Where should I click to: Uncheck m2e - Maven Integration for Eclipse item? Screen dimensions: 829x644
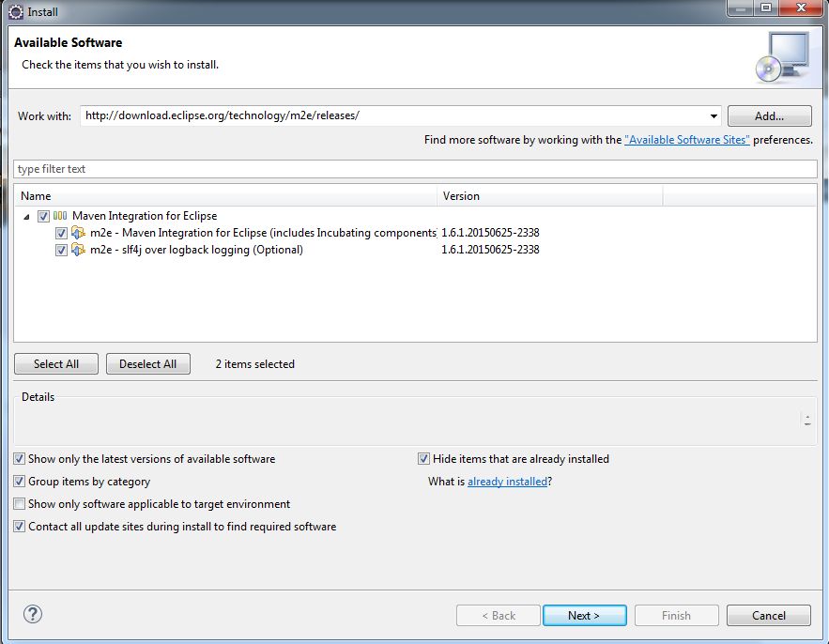(x=61, y=233)
